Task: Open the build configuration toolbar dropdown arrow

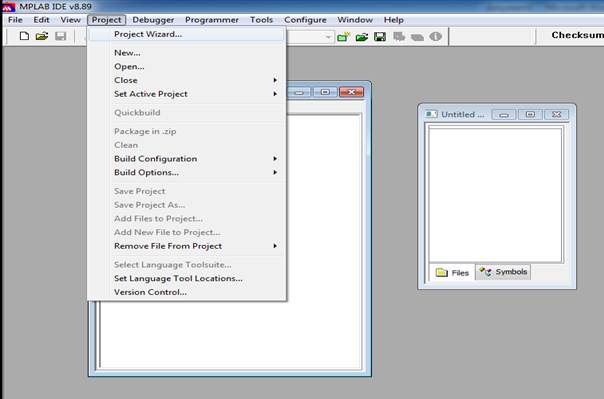Action: 328,37
